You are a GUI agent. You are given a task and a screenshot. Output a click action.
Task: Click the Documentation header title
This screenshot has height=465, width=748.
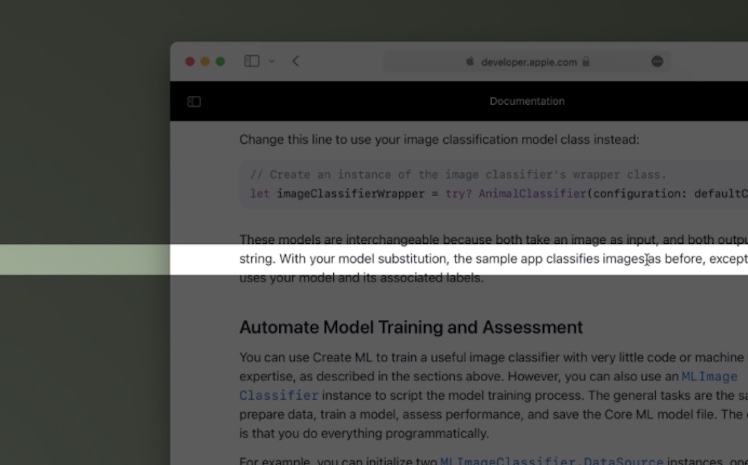tap(527, 101)
